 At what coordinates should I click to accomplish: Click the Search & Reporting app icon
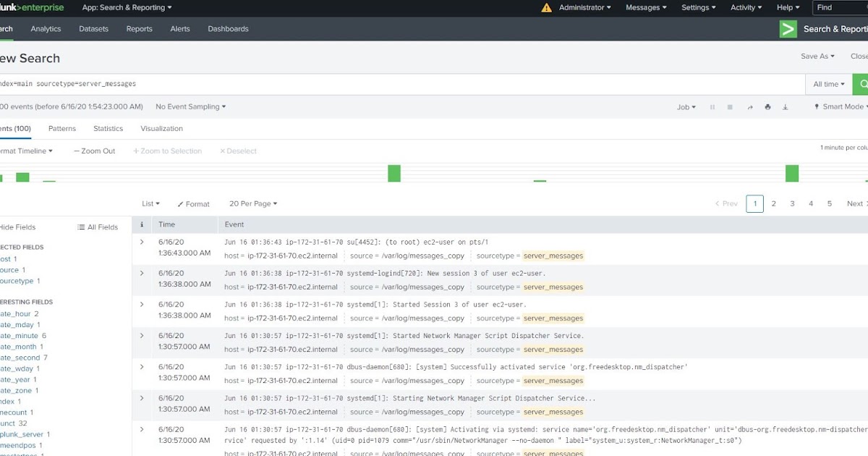pos(788,29)
